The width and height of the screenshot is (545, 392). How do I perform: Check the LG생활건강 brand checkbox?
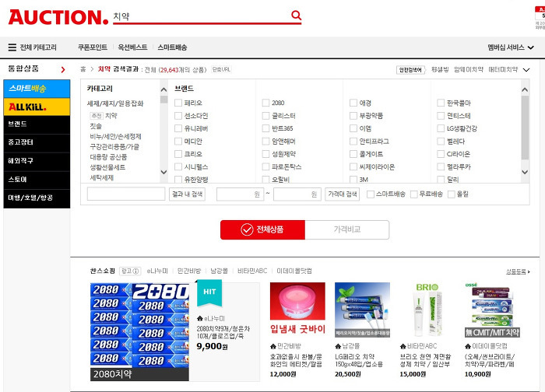(x=441, y=128)
